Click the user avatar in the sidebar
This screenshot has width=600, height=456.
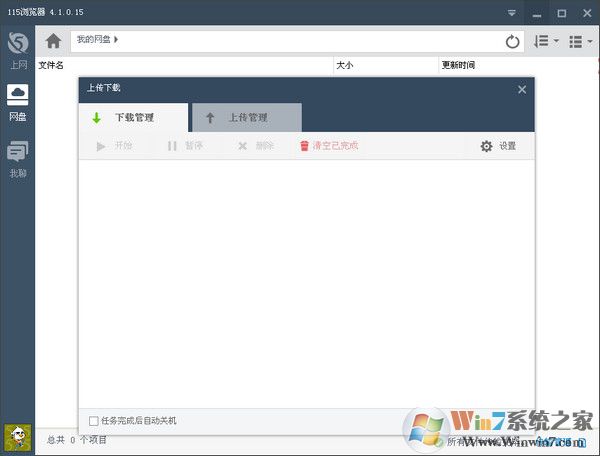click(18, 437)
